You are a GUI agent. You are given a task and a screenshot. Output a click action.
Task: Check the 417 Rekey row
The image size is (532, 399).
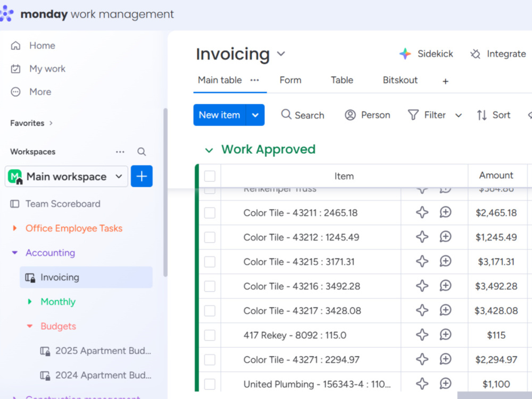pyautogui.click(x=210, y=335)
